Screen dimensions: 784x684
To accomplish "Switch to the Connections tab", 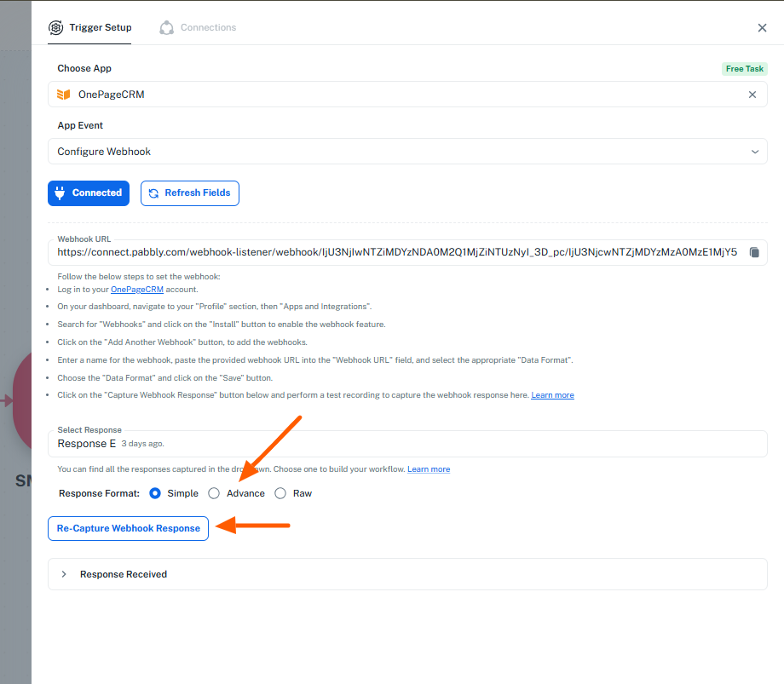I will point(207,27).
